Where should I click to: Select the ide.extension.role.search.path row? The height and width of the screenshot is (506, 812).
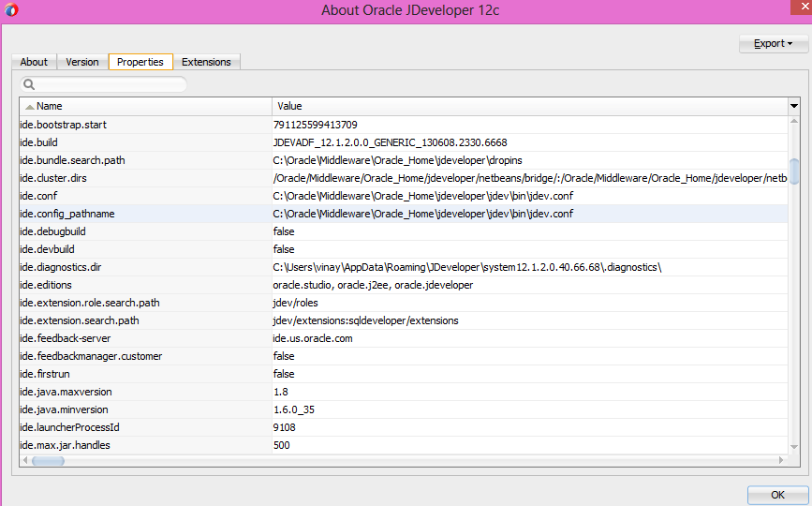(404, 303)
